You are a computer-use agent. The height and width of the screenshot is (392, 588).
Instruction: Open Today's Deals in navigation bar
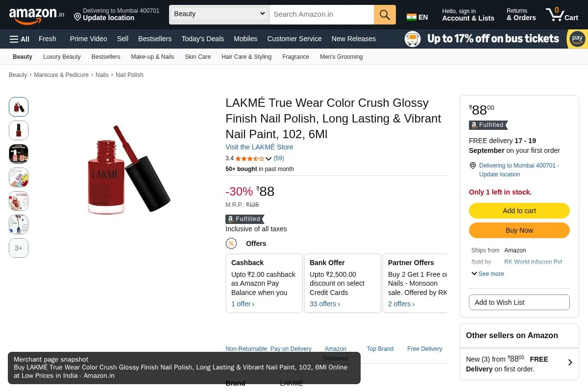click(202, 39)
